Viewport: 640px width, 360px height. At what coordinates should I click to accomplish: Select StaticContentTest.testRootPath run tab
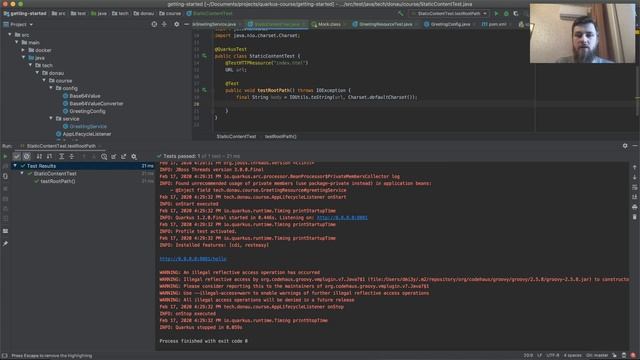coord(61,146)
